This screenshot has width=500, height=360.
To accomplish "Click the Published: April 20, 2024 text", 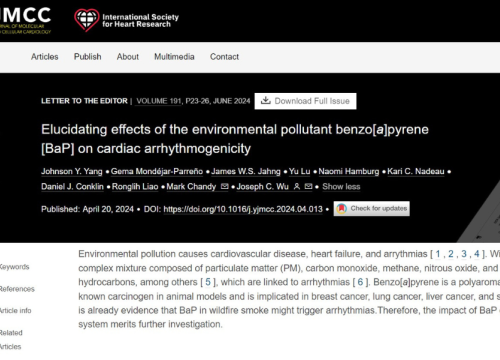I will point(87,209).
